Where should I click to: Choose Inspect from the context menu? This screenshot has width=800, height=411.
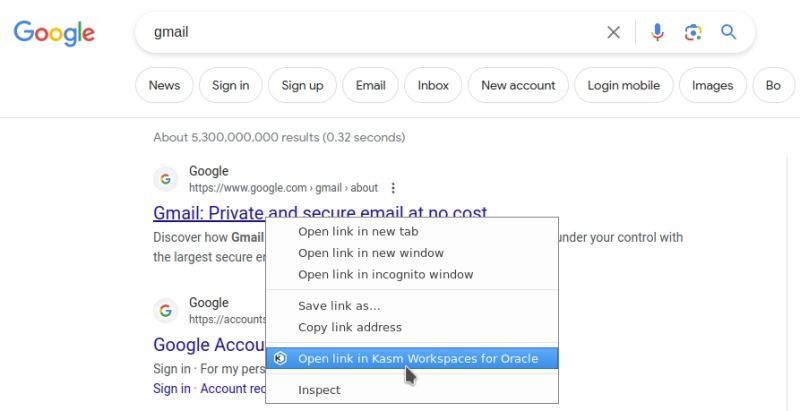[412, 390]
